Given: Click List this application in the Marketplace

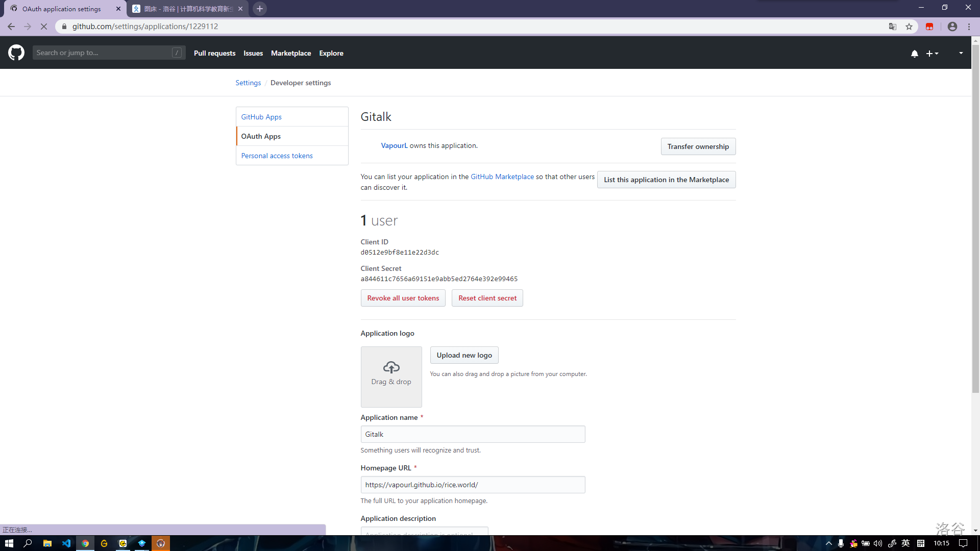Looking at the screenshot, I should [666, 180].
